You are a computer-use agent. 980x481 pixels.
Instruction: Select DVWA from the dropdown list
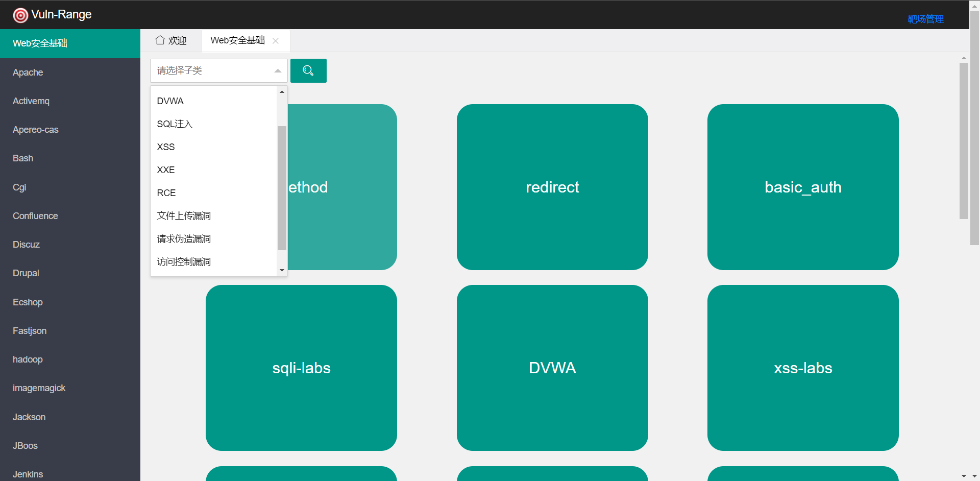[170, 101]
